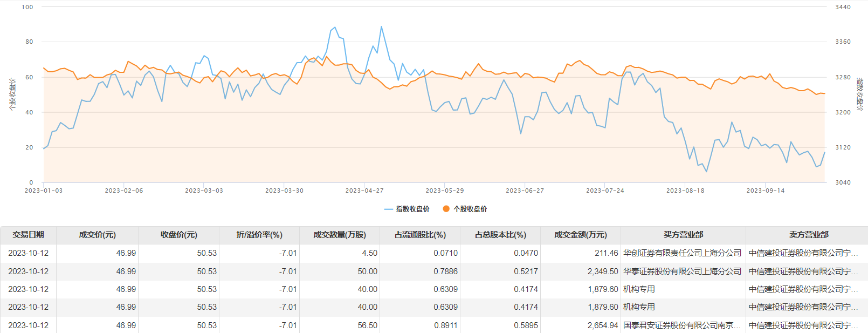Click the 买方营业部 column header
Image resolution: width=868 pixels, height=333 pixels.
(683, 235)
